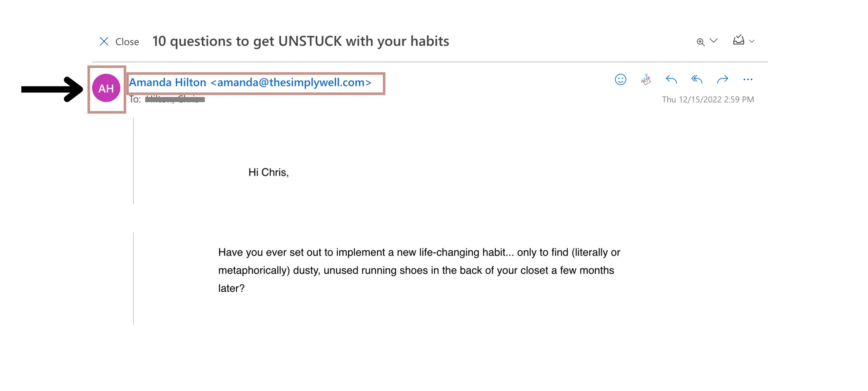Screen dimensions: 868x391
Task: Click the blue X close icon
Action: tap(104, 42)
